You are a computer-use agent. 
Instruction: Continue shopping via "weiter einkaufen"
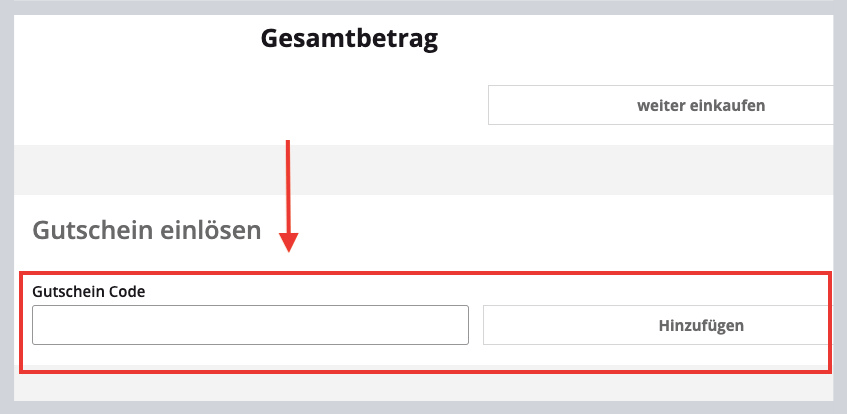click(701, 105)
